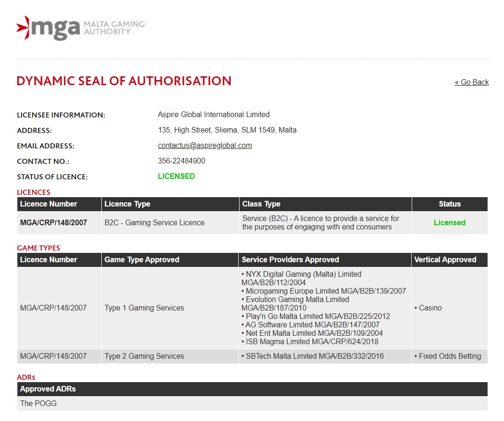
Task: Click licence number in Type 2 Gaming row
Action: [x=53, y=356]
